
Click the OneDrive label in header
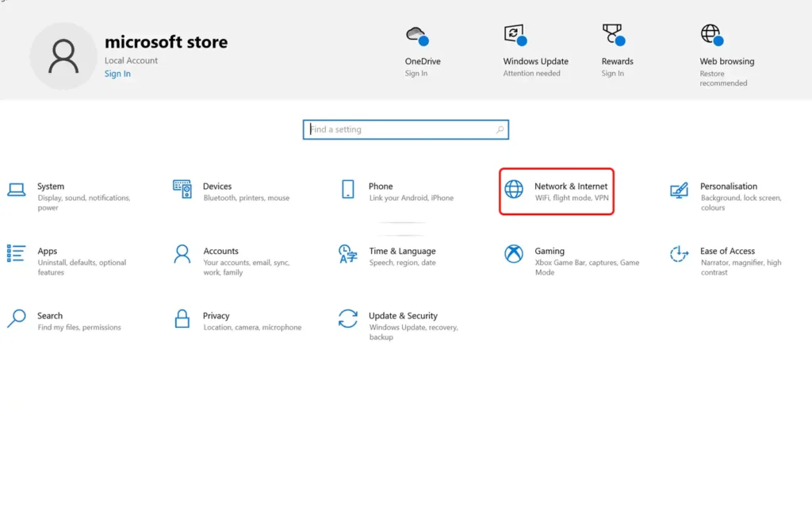click(423, 61)
